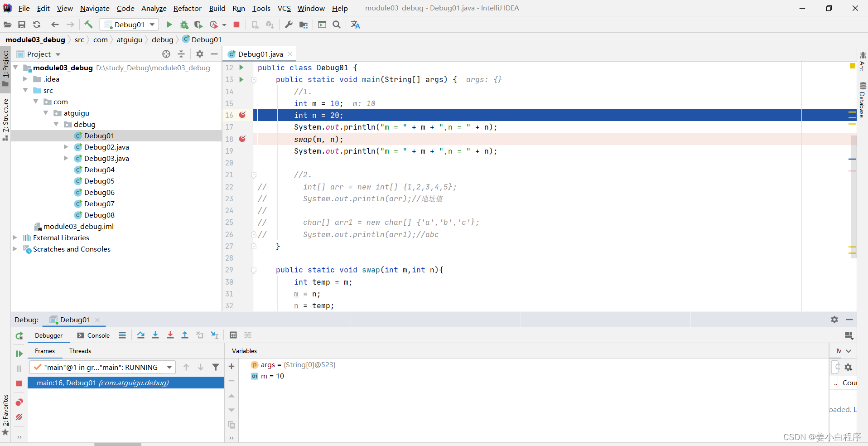Image resolution: width=868 pixels, height=446 pixels.
Task: Open Project Structure icon in toolbar
Action: [304, 24]
